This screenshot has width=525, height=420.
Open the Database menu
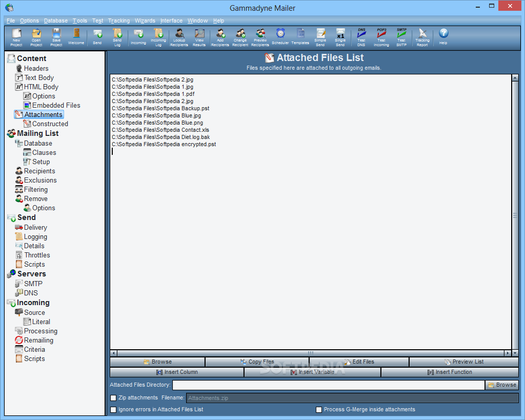55,21
